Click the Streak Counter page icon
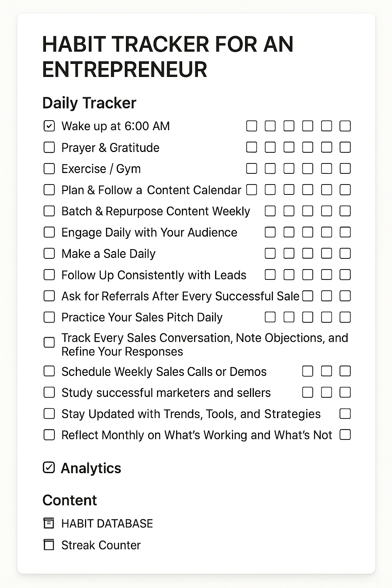This screenshot has width=392, height=588. tap(49, 545)
